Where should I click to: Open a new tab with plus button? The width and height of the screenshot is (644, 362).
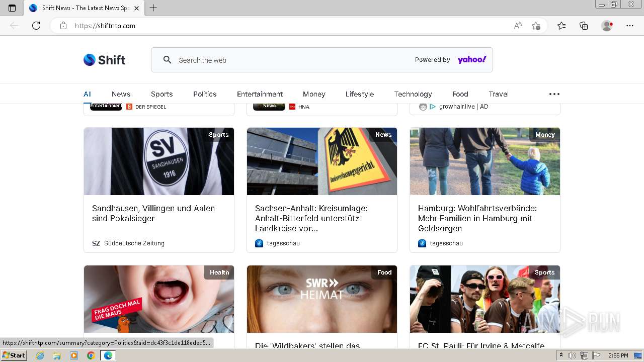(x=153, y=8)
